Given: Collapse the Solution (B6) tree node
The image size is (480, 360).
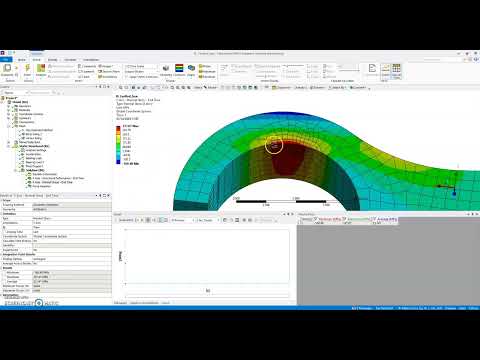Looking at the screenshot, I should point(15,170).
